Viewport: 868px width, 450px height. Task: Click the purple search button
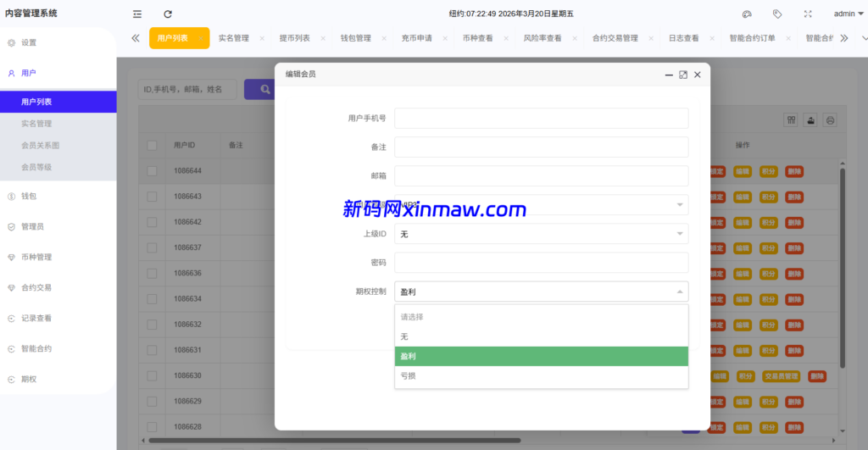click(x=259, y=89)
